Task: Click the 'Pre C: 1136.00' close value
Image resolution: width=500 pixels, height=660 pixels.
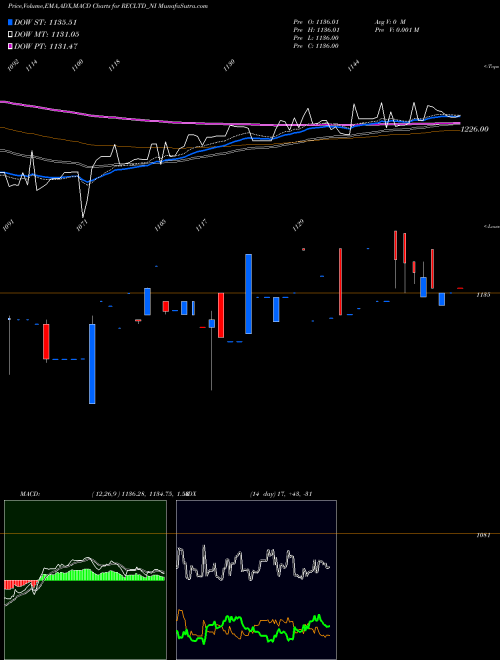Action: click(316, 46)
